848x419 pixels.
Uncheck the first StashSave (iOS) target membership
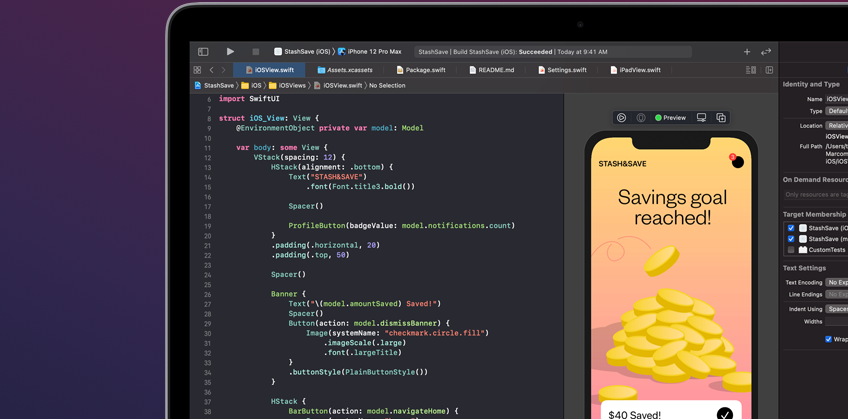point(791,228)
